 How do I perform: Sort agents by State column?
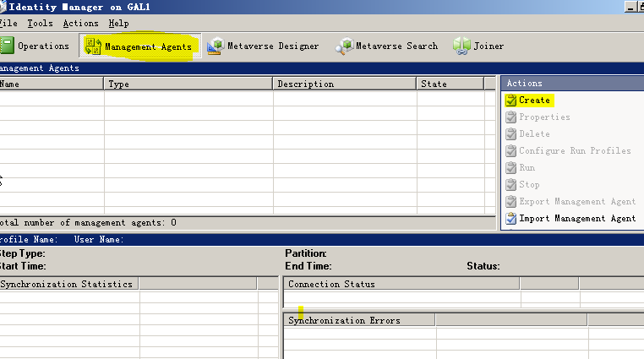(x=450, y=84)
